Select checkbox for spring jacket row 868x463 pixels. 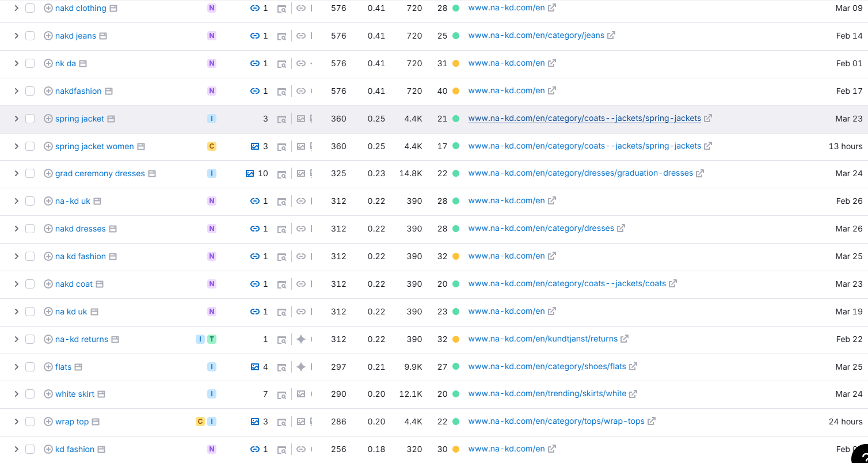[x=30, y=119]
